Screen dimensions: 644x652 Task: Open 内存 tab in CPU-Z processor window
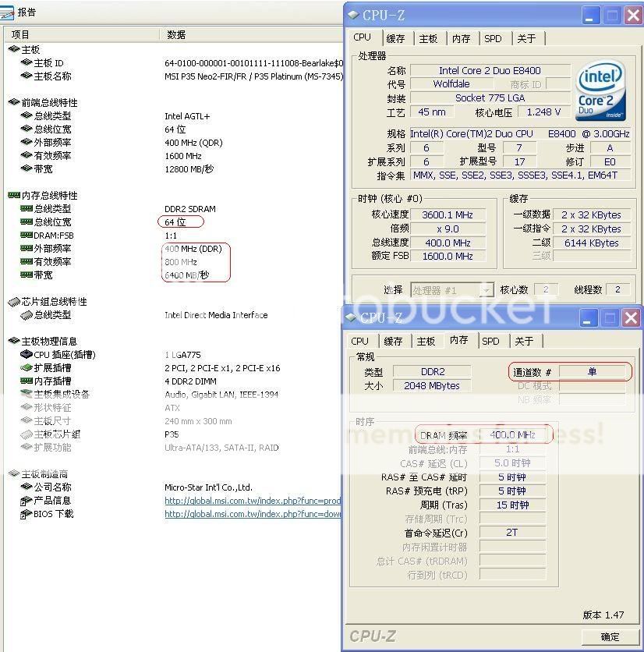[461, 39]
